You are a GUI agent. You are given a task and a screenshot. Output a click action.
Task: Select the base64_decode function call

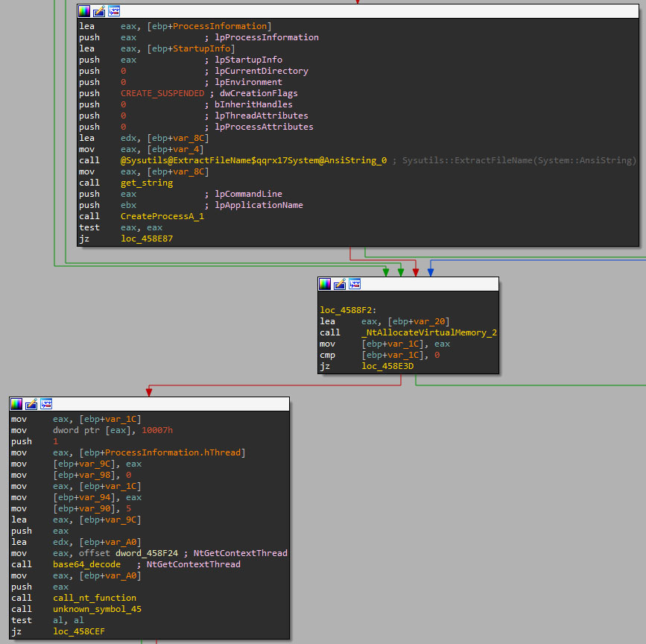86,564
